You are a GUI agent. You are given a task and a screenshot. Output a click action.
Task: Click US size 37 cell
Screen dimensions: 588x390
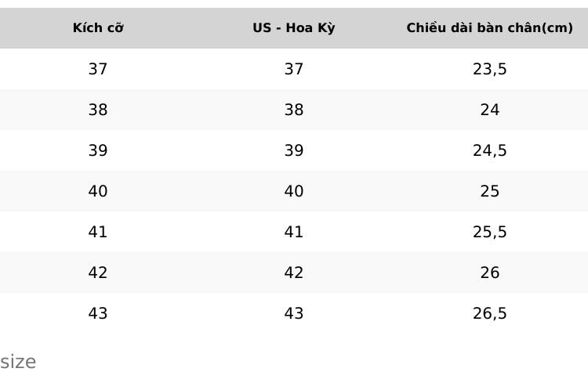coord(294,69)
